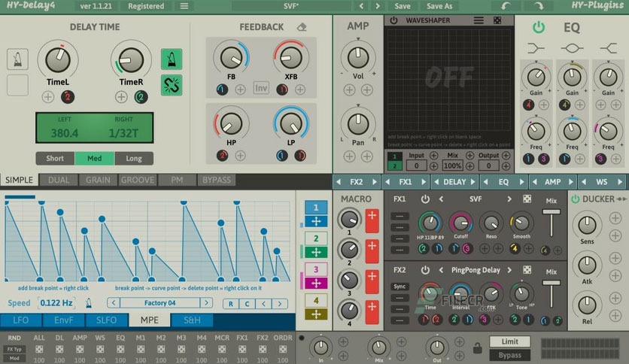Select the Long delay range
Viewport: 629px width, 364px height.
pos(134,159)
